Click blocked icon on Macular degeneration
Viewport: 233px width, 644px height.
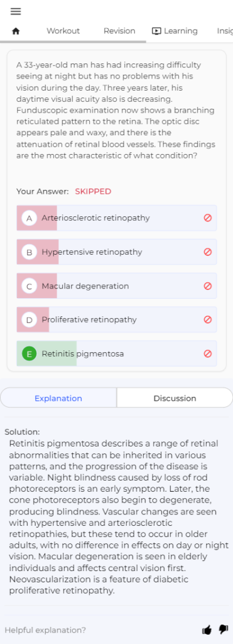208,286
